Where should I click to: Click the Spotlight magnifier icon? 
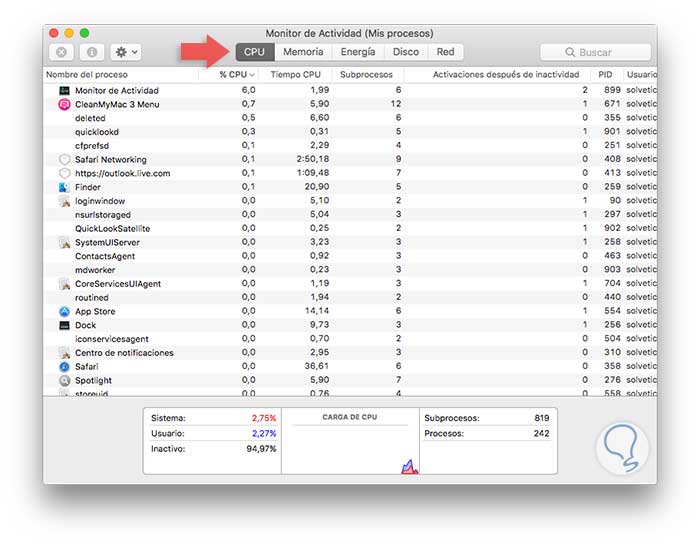(65, 380)
